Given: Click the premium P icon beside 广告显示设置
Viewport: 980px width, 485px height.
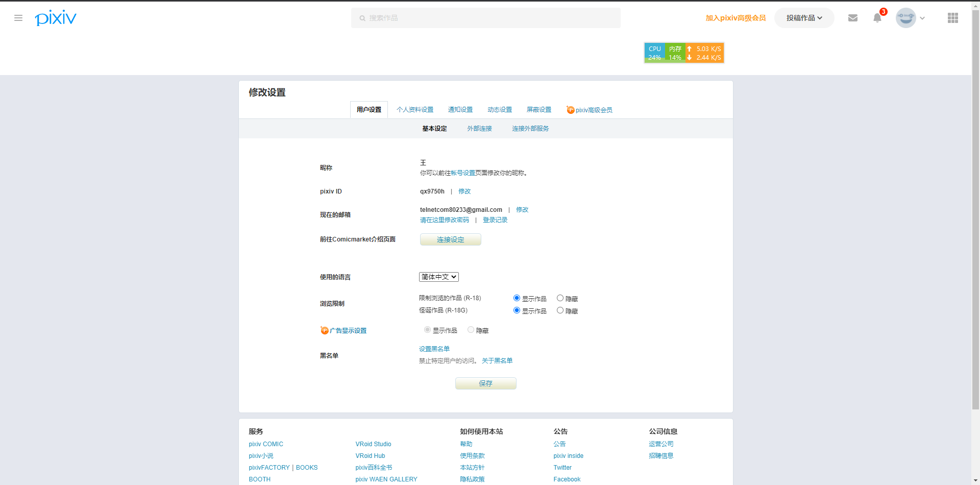Looking at the screenshot, I should pyautogui.click(x=325, y=330).
